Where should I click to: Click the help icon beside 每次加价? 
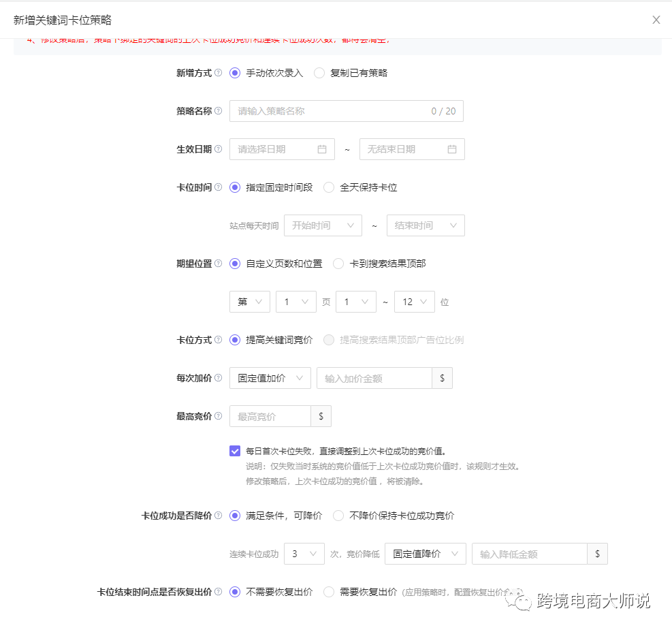[219, 377]
